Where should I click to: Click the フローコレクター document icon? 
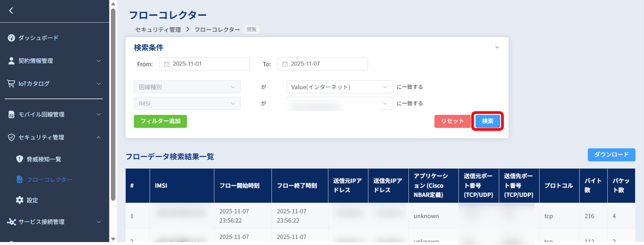click(x=19, y=179)
